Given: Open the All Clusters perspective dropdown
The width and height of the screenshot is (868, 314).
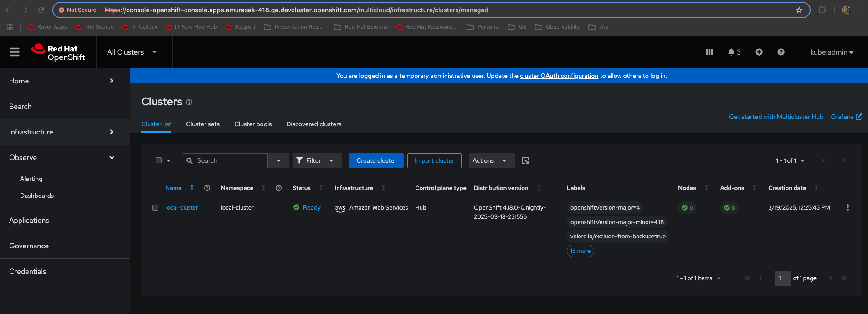Looking at the screenshot, I should point(132,52).
